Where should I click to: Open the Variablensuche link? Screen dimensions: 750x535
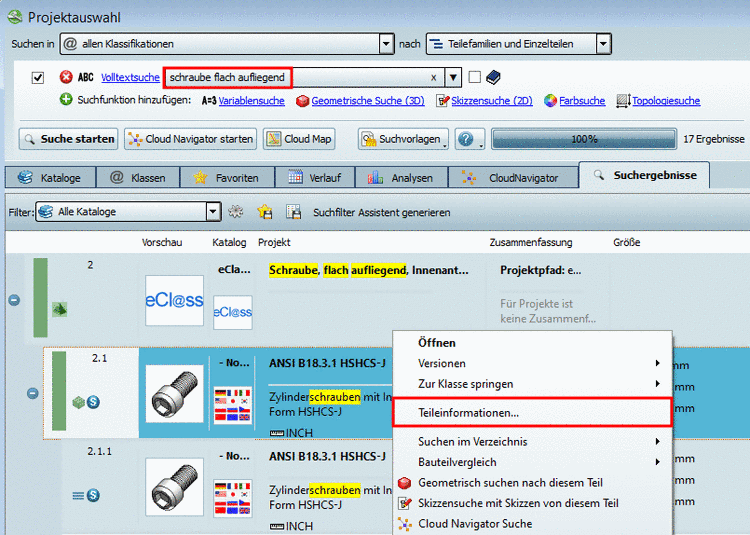pos(252,101)
